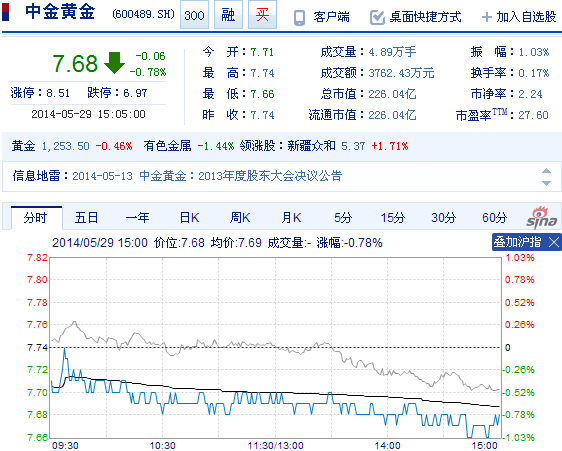Click the 换手率 0.17% turnover rate

click(x=534, y=73)
